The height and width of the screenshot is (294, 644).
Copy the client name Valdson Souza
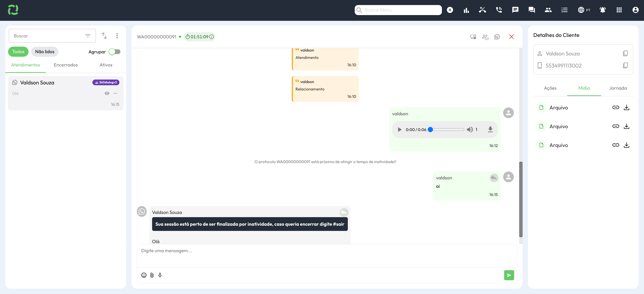625,53
